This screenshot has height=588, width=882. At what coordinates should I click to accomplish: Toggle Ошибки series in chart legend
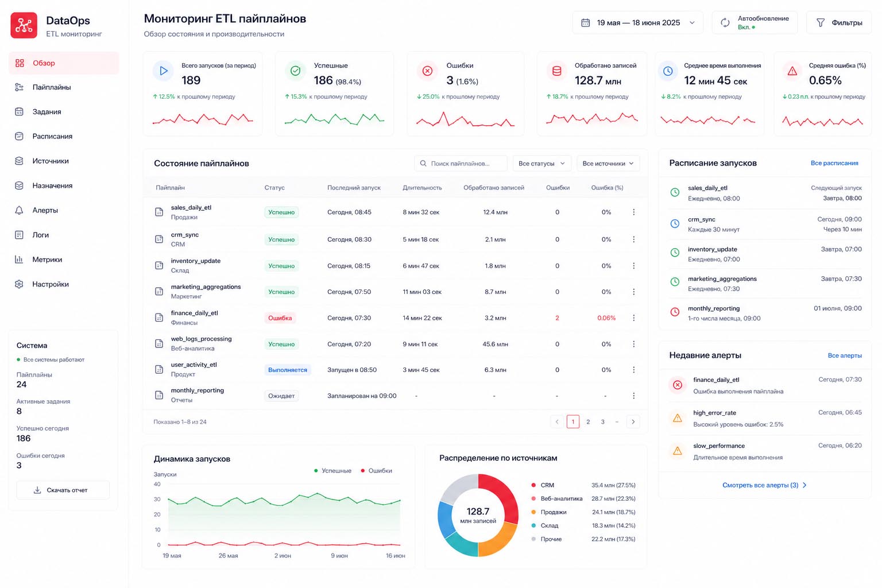coord(376,471)
